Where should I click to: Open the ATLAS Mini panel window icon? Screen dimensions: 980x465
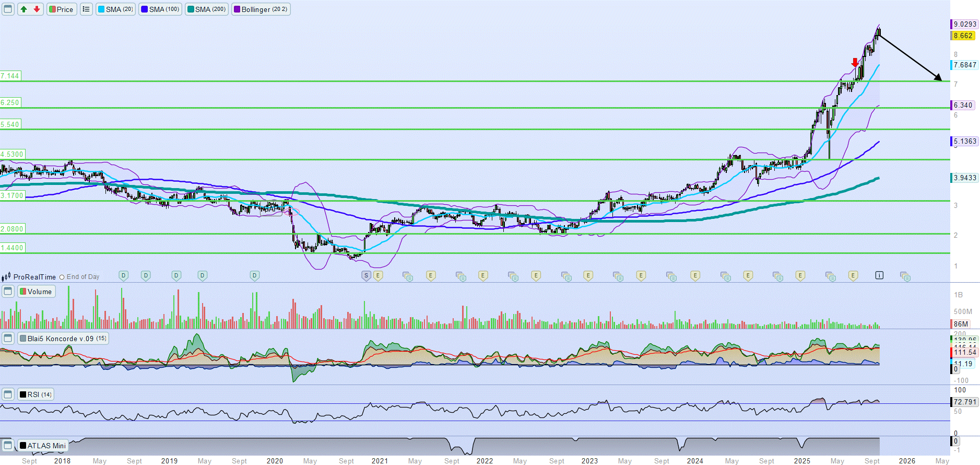(x=8, y=446)
